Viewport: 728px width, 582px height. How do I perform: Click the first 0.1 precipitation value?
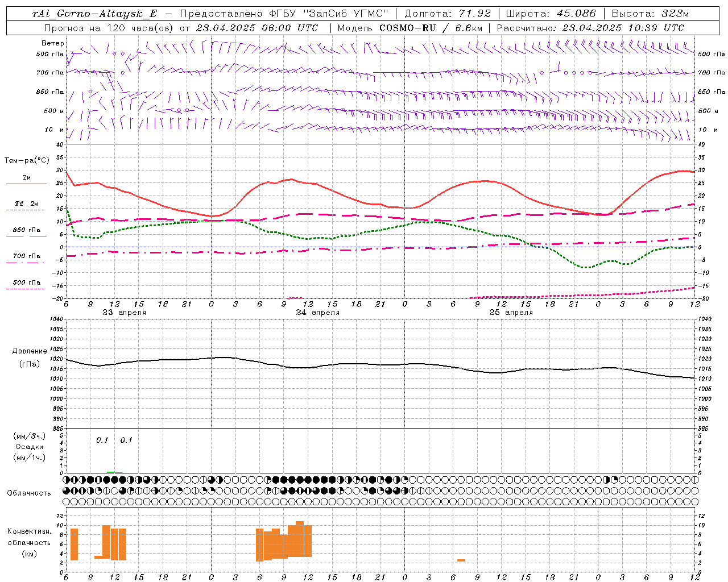click(x=102, y=440)
